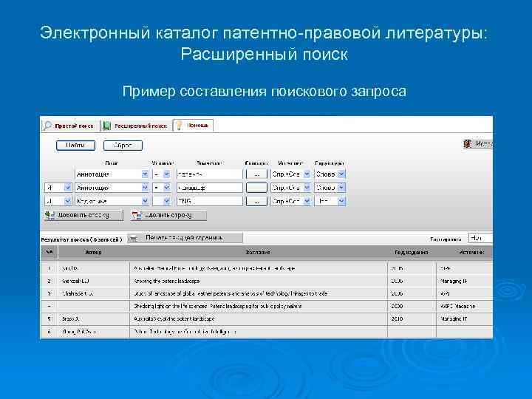The width and height of the screenshot is (532, 399).
Task: Select result title 'Knowing the patent landscape'
Action: (166, 281)
